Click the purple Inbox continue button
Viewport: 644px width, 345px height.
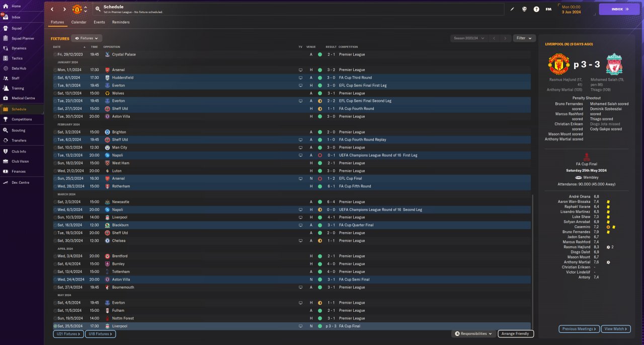click(619, 9)
